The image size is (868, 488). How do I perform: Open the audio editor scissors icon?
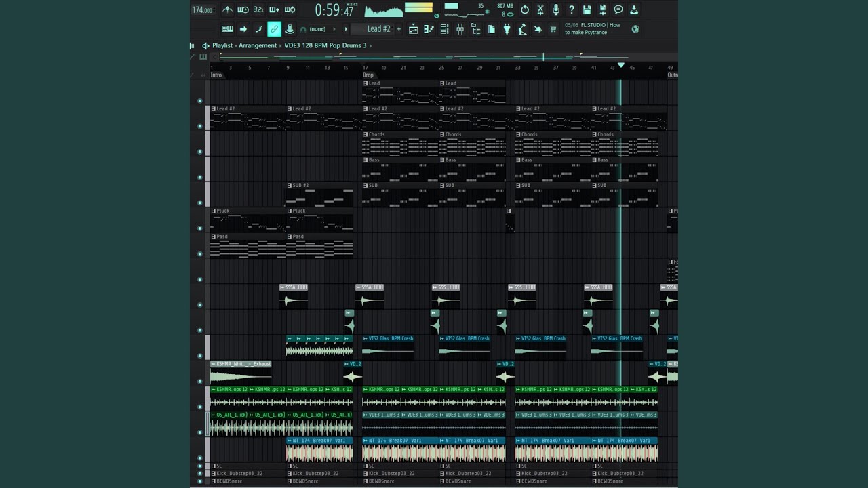point(540,9)
